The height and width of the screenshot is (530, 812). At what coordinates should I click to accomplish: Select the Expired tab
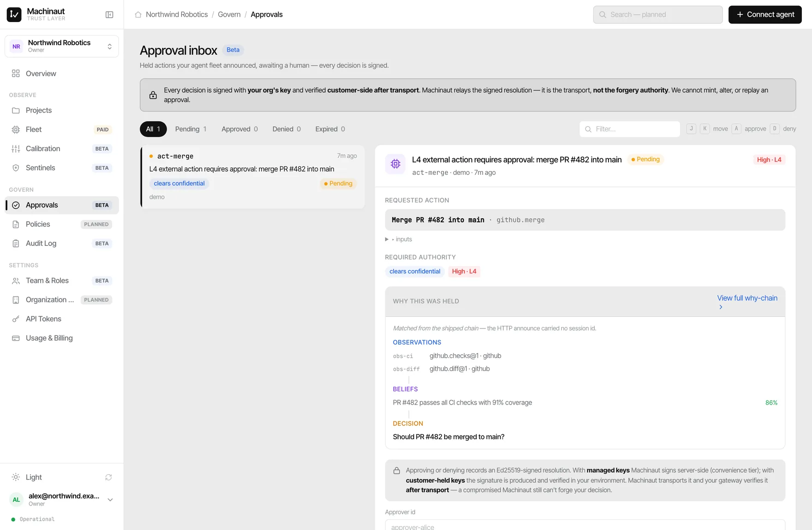(x=330, y=129)
